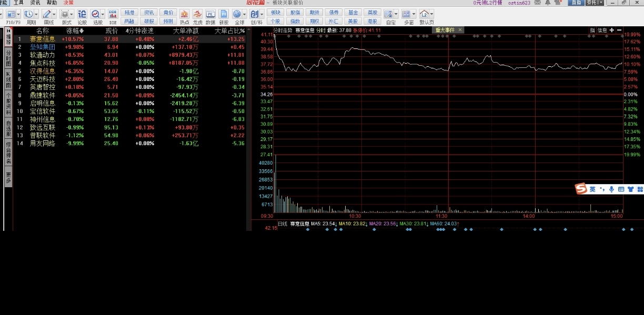
Task: Zoom in chart with the plus icon
Action: (611, 30)
